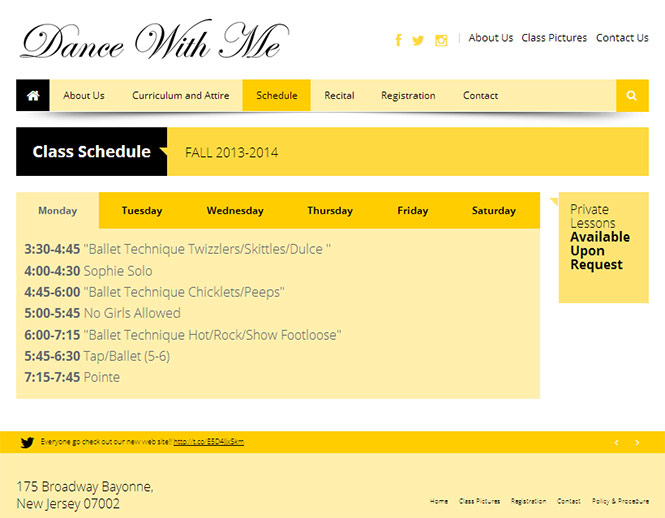Viewport: 665px width, 518px height.
Task: Click Class Pictures link at top right
Action: click(x=554, y=38)
